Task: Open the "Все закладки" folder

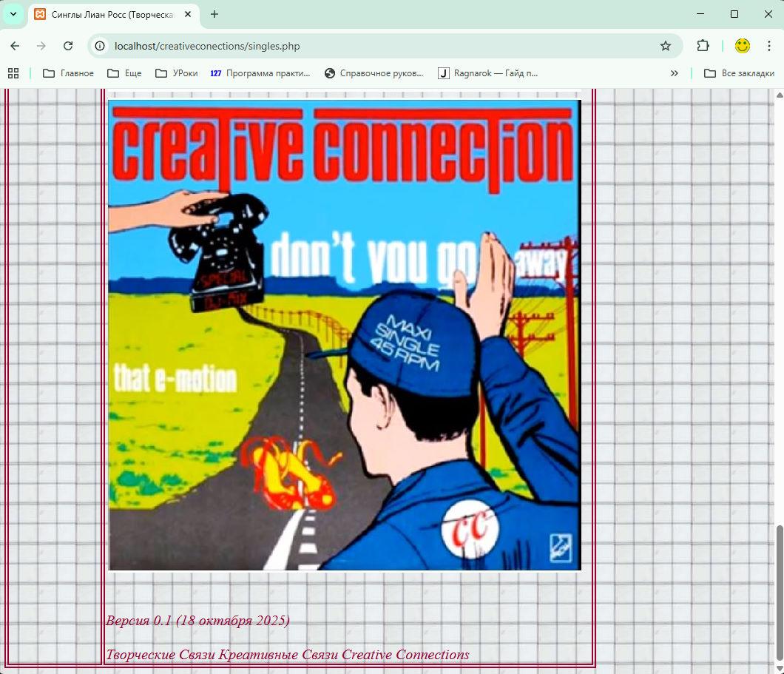Action: coord(739,73)
